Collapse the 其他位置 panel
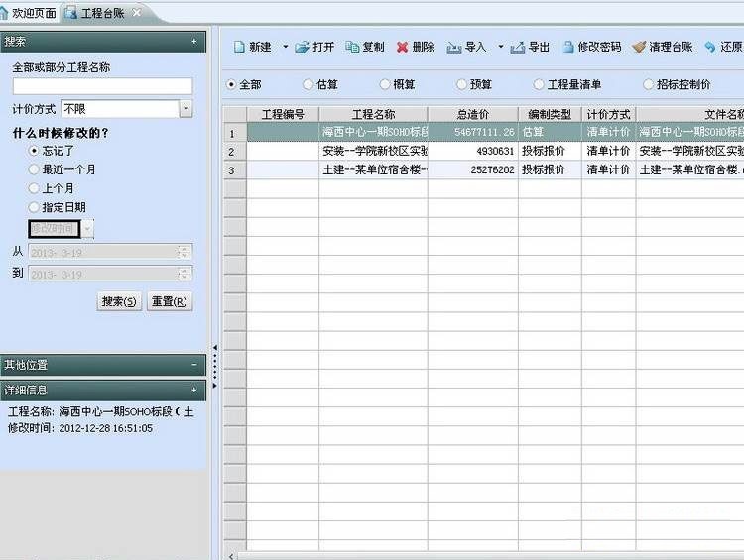This screenshot has width=744, height=560. 194,365
